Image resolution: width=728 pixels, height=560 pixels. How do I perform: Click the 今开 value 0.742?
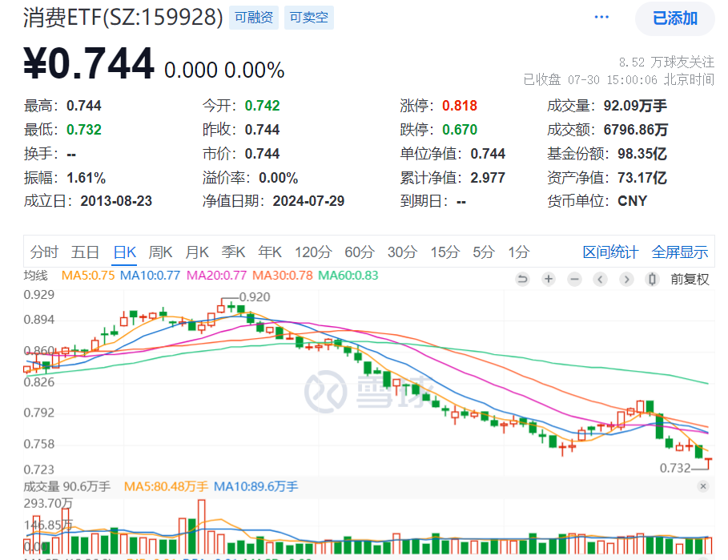(x=263, y=106)
